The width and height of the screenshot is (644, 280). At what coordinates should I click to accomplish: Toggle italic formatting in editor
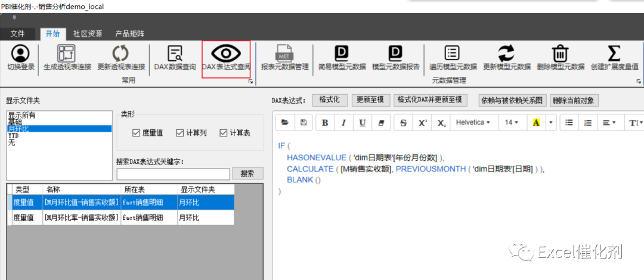[344, 122]
